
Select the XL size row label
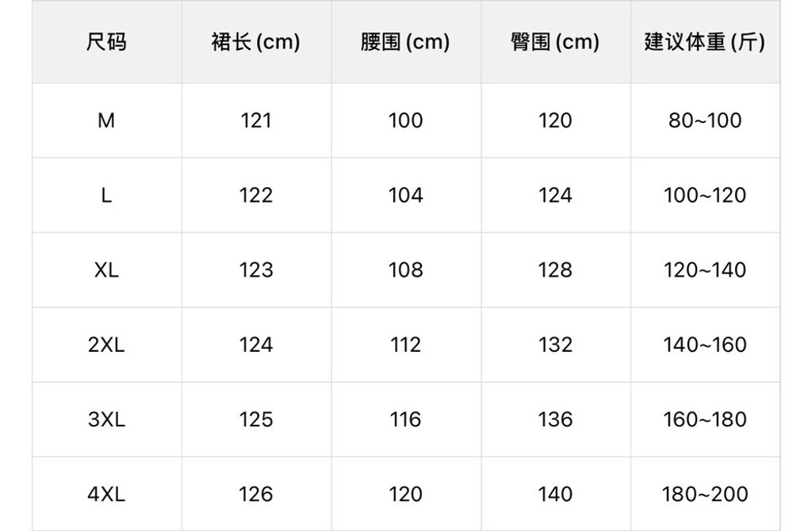106,270
